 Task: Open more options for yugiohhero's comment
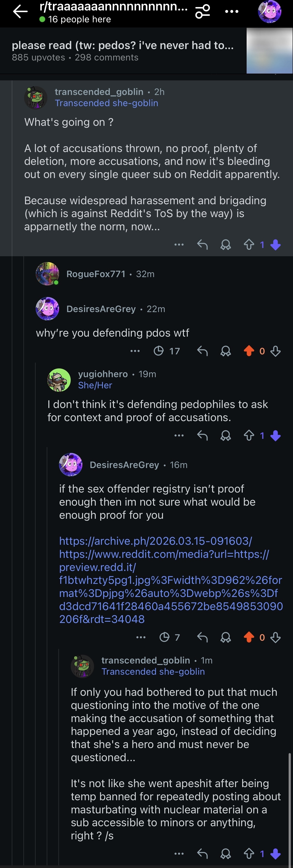point(179,436)
